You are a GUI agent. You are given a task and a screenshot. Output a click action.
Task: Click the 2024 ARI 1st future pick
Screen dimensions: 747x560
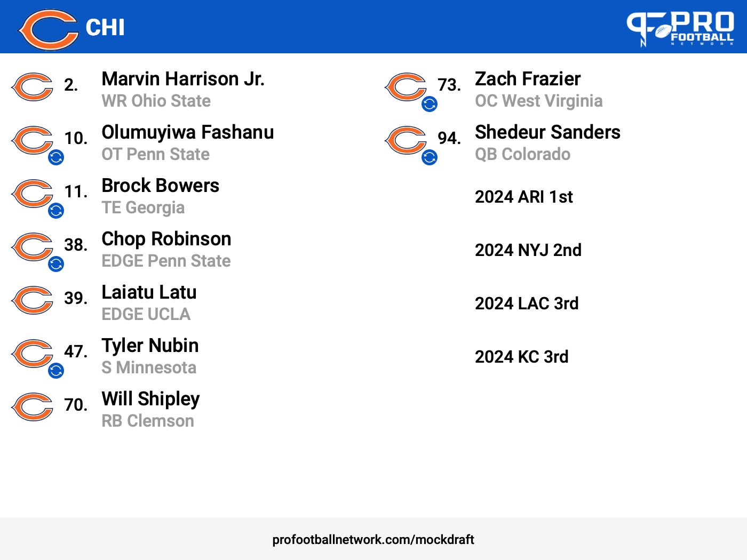[523, 197]
